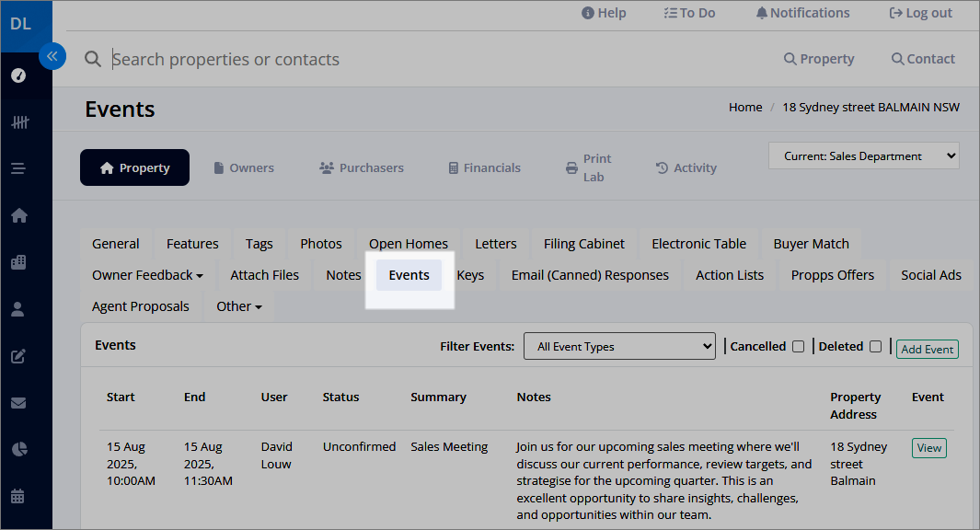Expand the Other dropdown tab

(x=238, y=306)
